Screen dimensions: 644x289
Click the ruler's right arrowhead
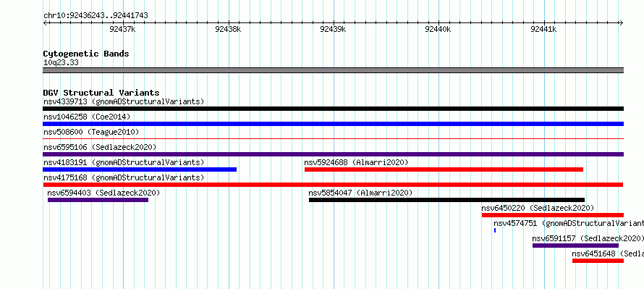click(x=622, y=22)
